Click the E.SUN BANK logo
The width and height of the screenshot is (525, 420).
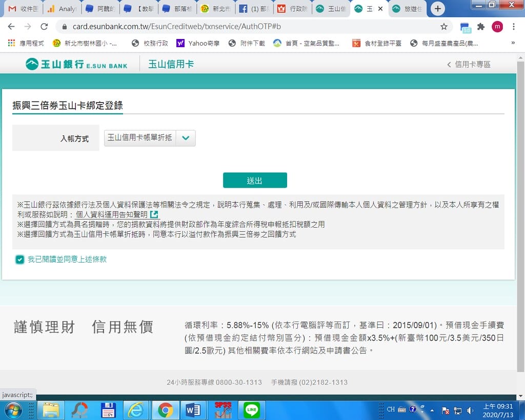click(77, 64)
